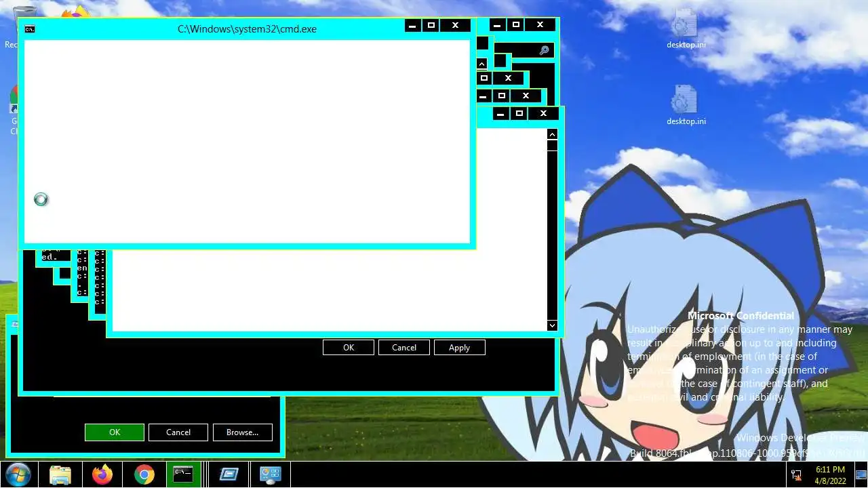868x488 pixels.
Task: Open File Explorer from the taskbar
Action: (60, 474)
